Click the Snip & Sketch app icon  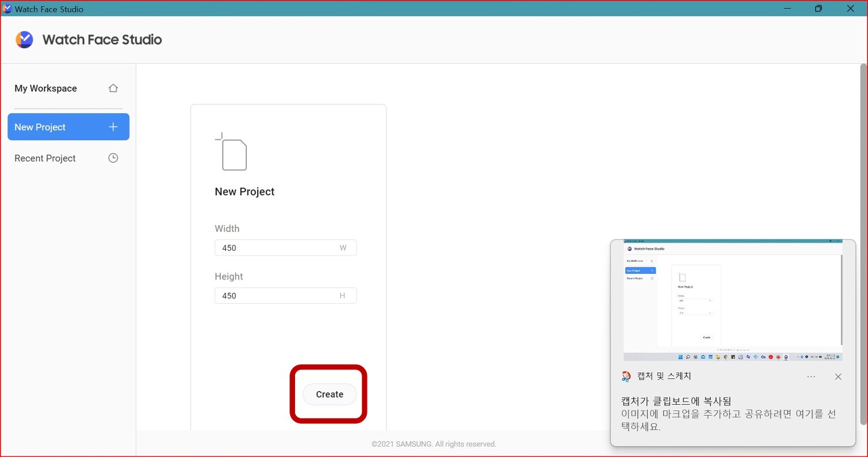pos(626,376)
